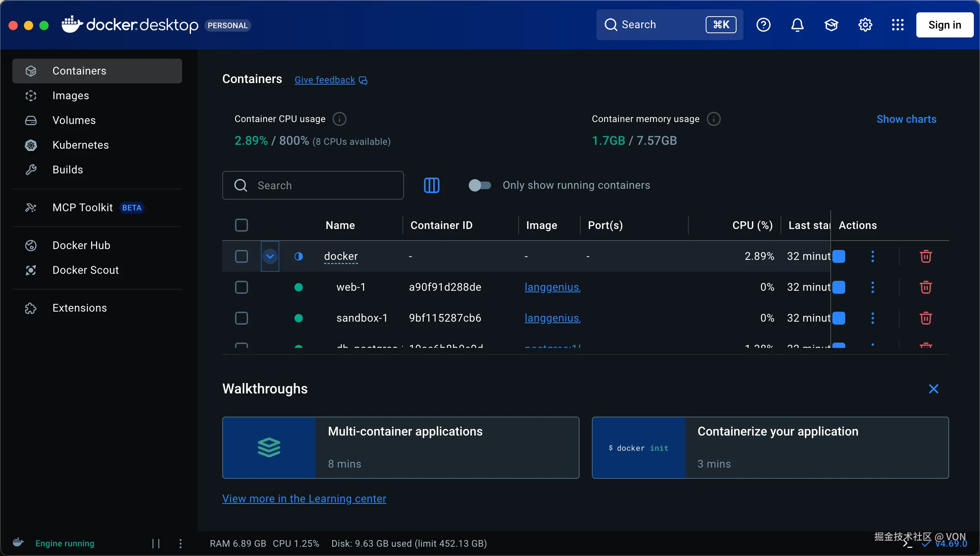Enable only show running containers

480,185
